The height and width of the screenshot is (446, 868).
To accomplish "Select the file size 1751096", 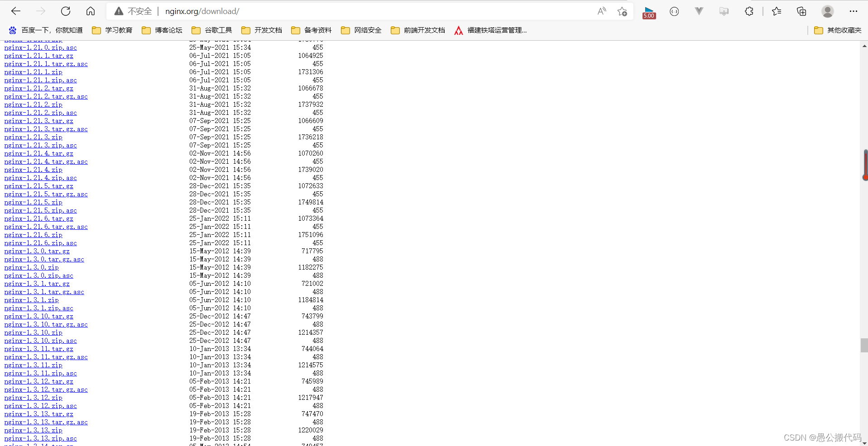I will tap(311, 235).
